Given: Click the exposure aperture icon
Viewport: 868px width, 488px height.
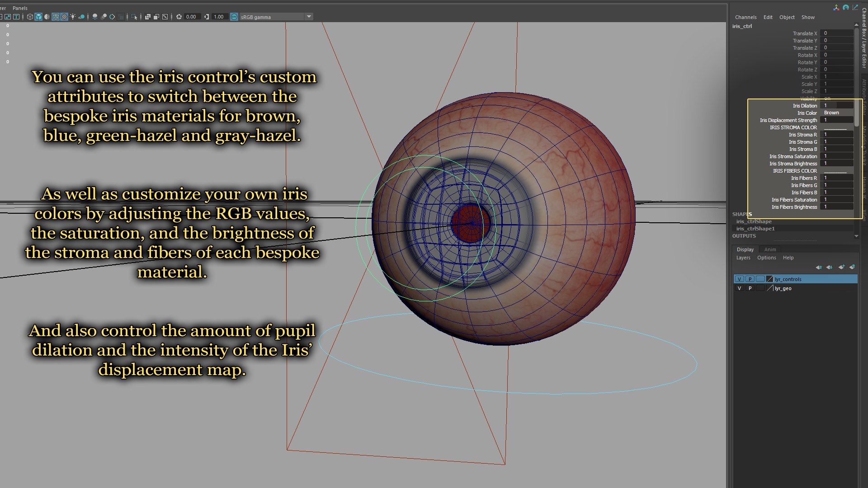Looking at the screenshot, I should (179, 17).
